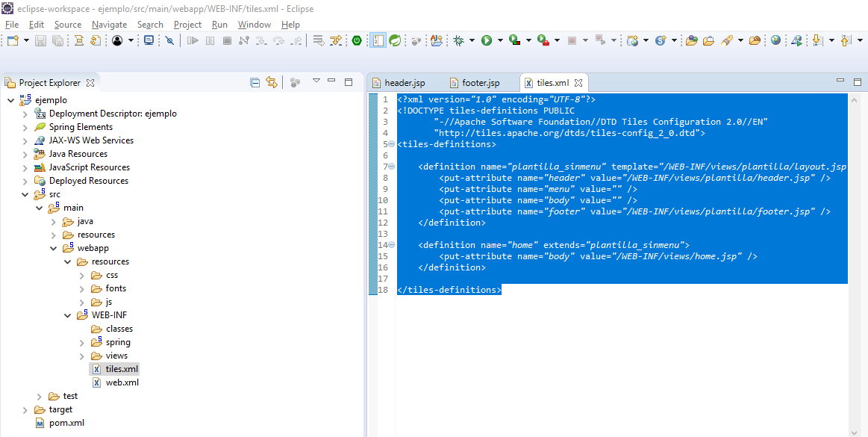Open the Run dropdown arrow
The height and width of the screenshot is (437, 868).
[x=500, y=40]
